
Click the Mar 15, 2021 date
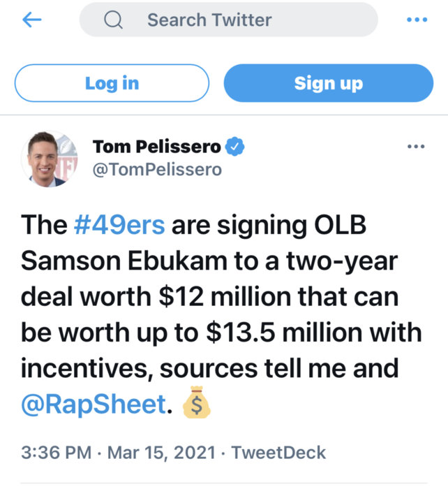pos(161,453)
